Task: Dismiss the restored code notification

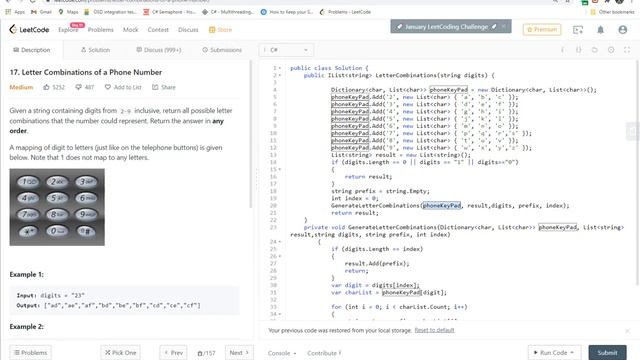Action: tap(627, 331)
